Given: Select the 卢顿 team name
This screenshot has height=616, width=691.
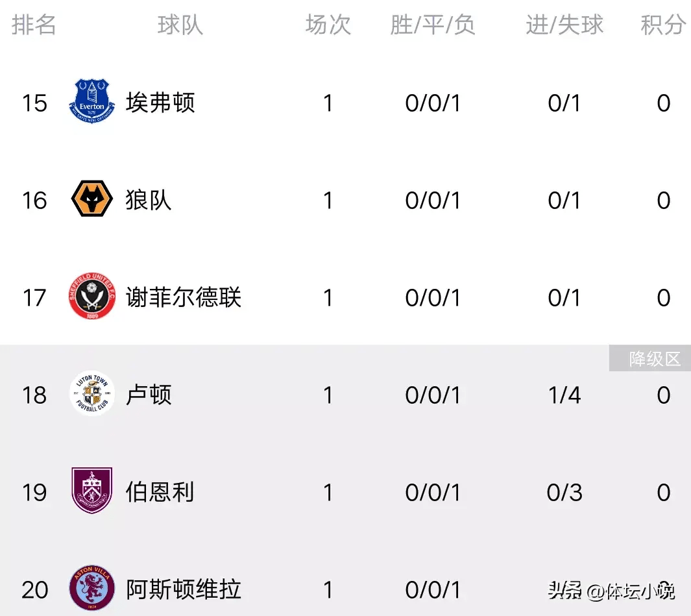Looking at the screenshot, I should 149,395.
